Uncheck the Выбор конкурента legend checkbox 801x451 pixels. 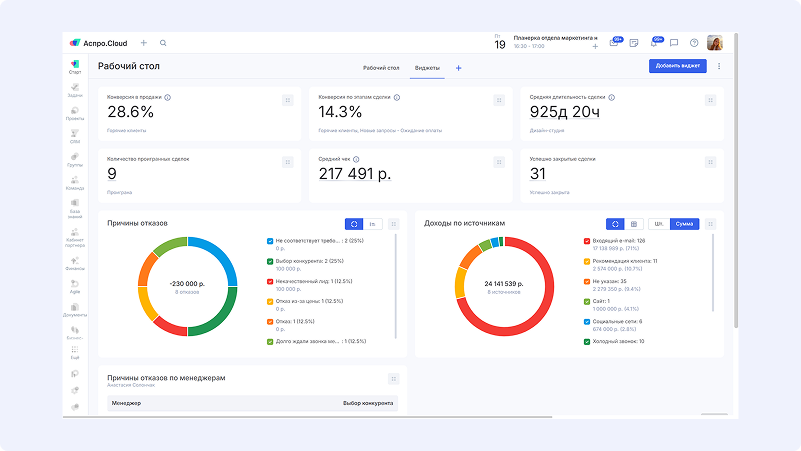click(x=270, y=261)
